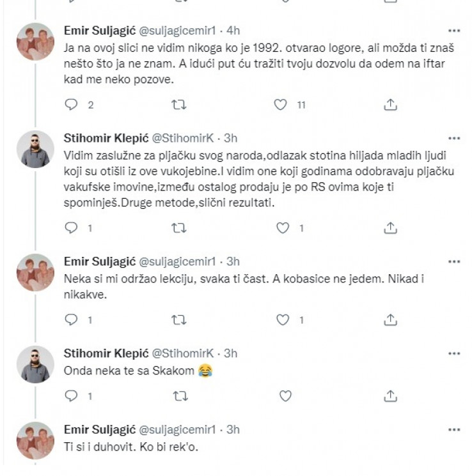
Task: Open the 4h timestamp on Emir's tweet
Action: tap(233, 30)
